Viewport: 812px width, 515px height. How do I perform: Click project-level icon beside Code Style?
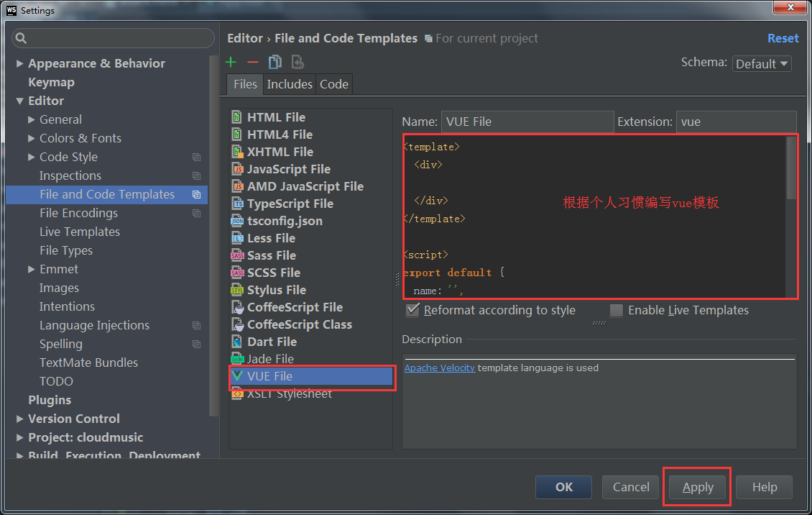pyautogui.click(x=197, y=157)
